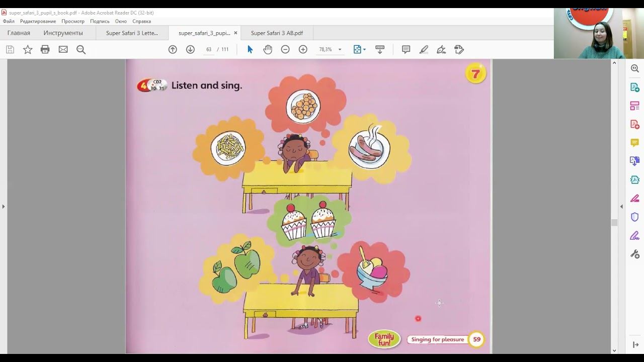Screen dimensions: 644x362
Task: Switch to Super Safari 3 AB.pdf tab
Action: click(277, 33)
